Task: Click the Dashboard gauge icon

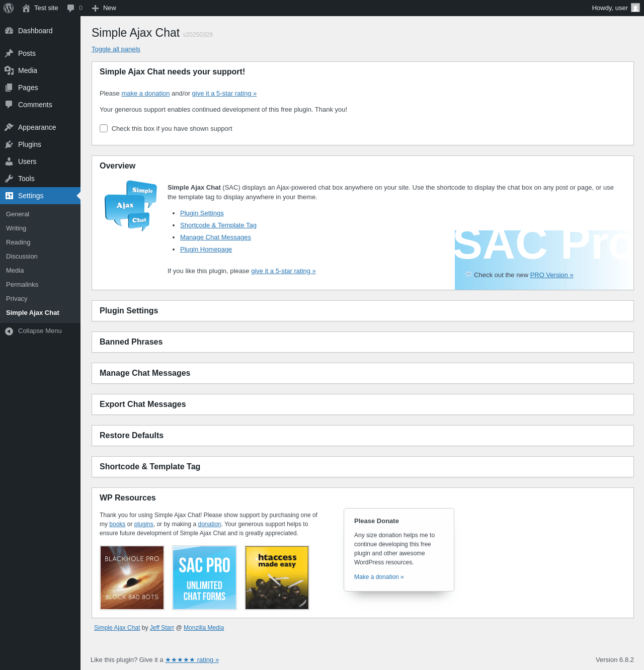Action: click(x=9, y=31)
